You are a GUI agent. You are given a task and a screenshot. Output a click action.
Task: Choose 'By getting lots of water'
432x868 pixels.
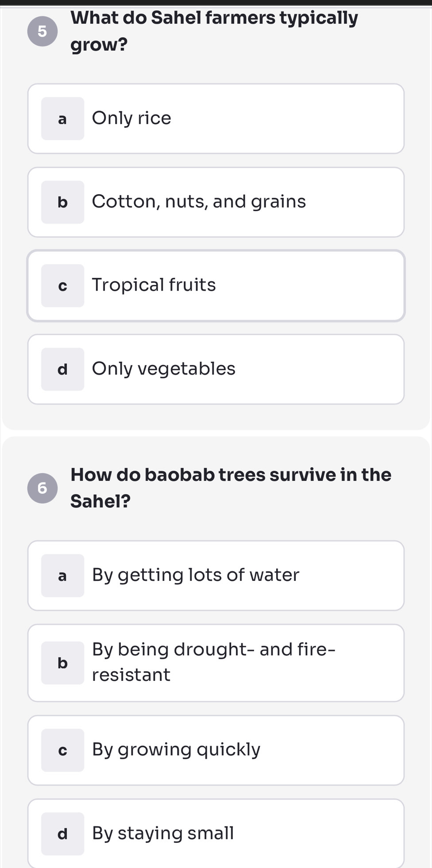(216, 576)
